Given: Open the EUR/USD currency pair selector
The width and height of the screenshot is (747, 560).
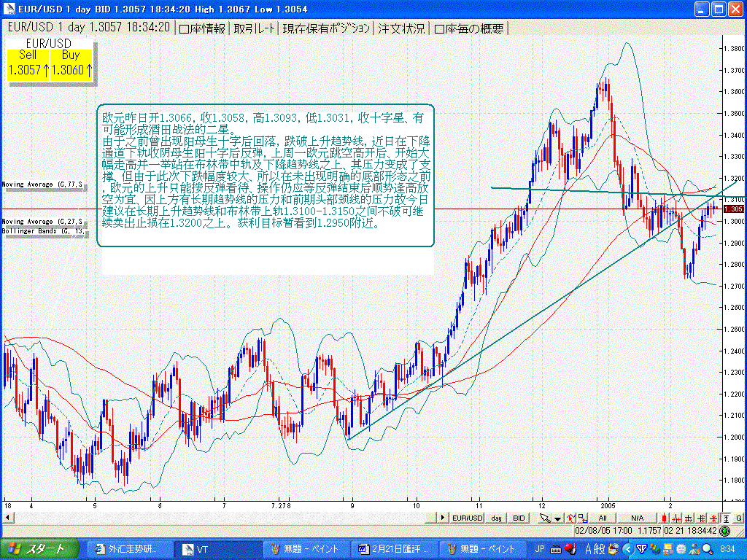Looking at the screenshot, I should click(467, 517).
